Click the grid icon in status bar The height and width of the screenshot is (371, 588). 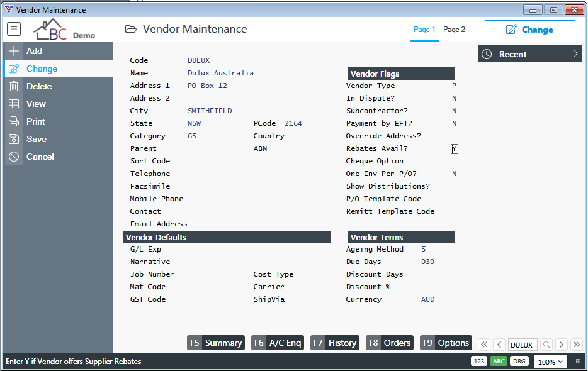pyautogui.click(x=578, y=362)
